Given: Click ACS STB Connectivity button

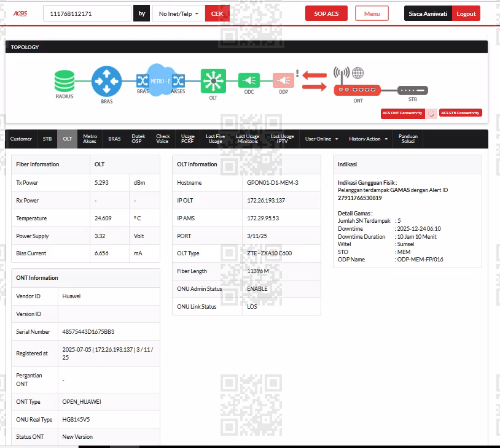Looking at the screenshot, I should pyautogui.click(x=460, y=113).
